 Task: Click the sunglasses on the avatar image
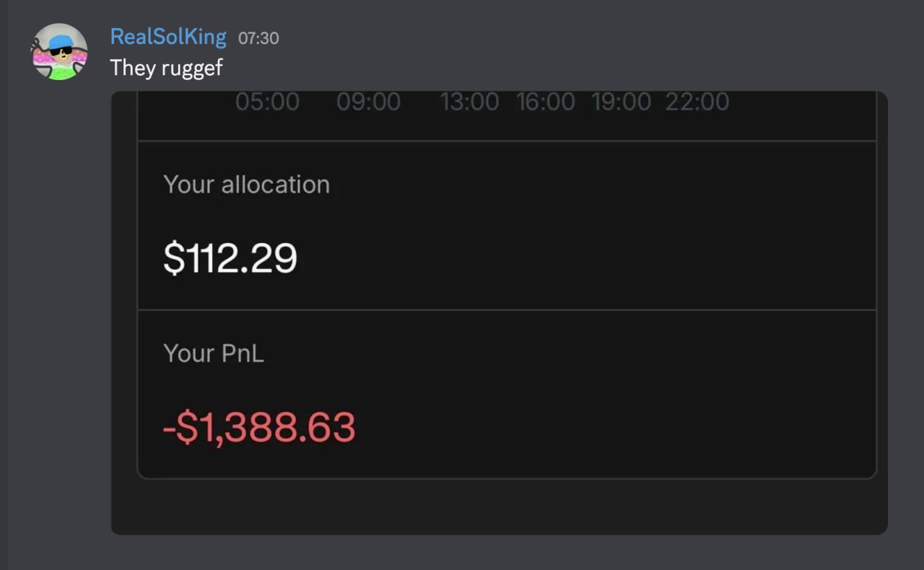pyautogui.click(x=62, y=51)
